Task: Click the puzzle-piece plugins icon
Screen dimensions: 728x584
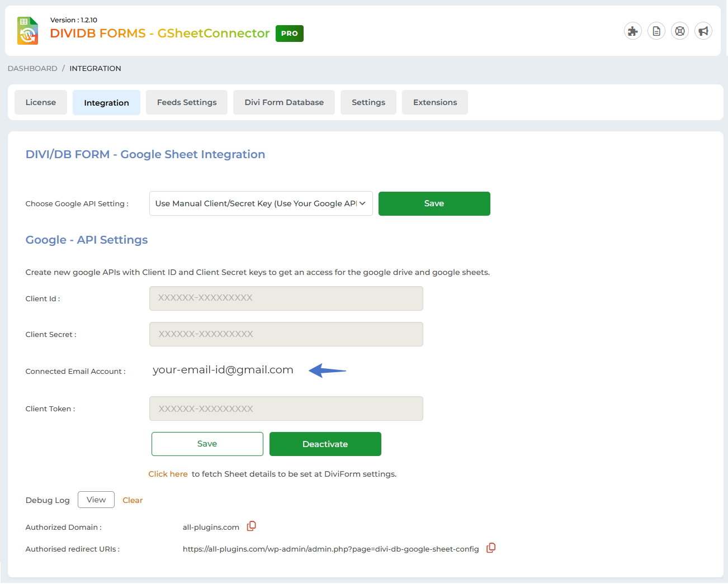Action: click(632, 31)
